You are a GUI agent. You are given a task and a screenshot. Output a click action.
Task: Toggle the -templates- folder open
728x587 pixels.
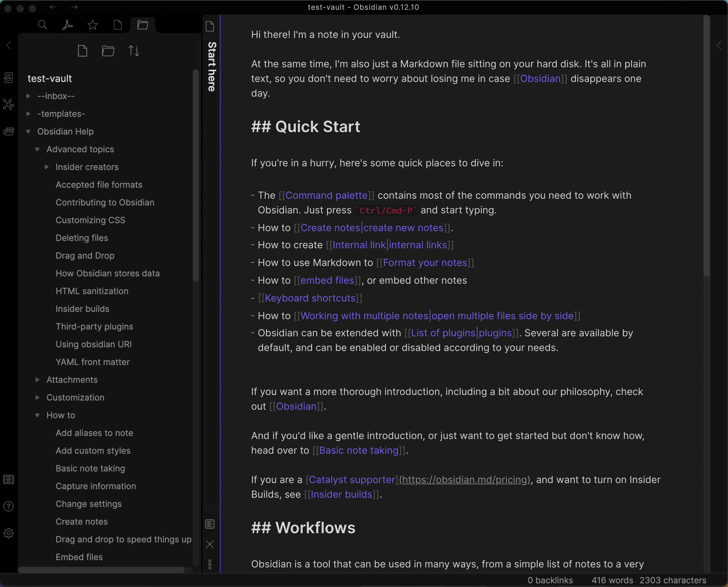click(29, 113)
